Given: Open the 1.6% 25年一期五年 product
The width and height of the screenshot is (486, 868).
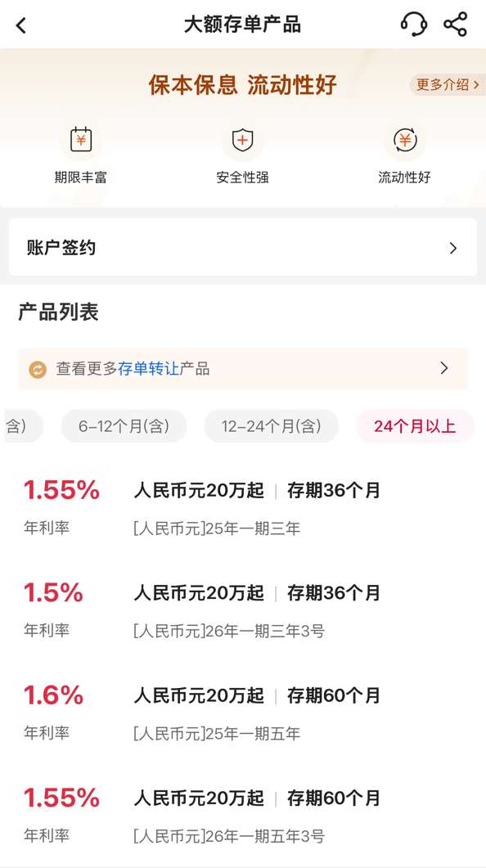Looking at the screenshot, I should [243, 714].
